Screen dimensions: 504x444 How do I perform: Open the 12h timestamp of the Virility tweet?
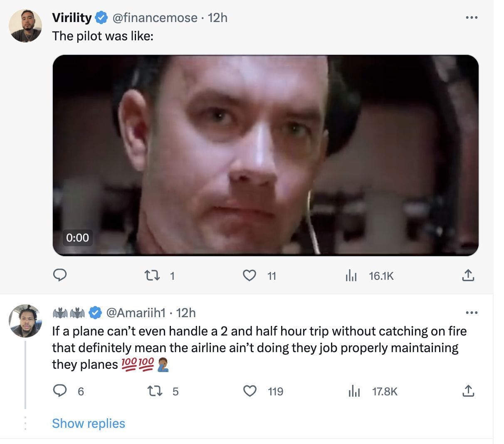click(x=217, y=17)
